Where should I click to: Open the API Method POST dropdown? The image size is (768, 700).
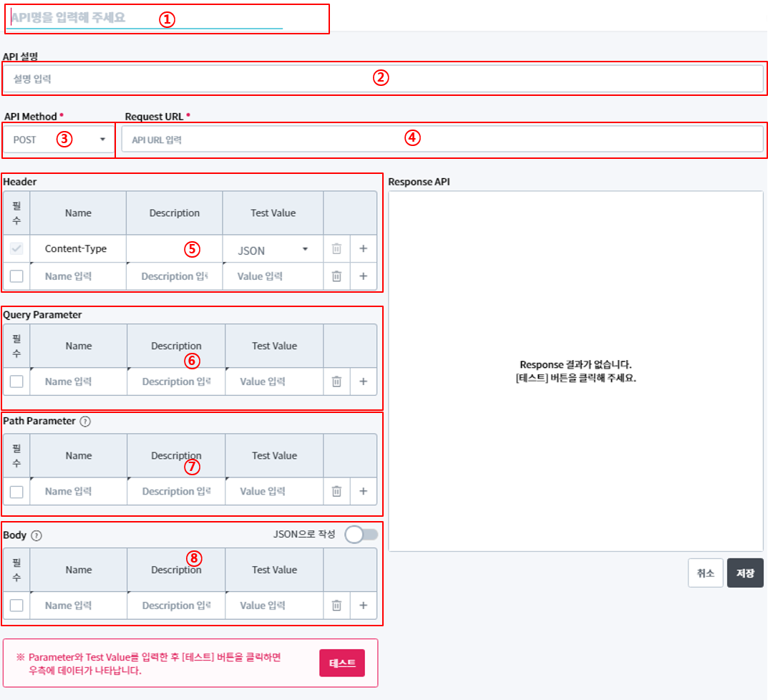[x=59, y=140]
